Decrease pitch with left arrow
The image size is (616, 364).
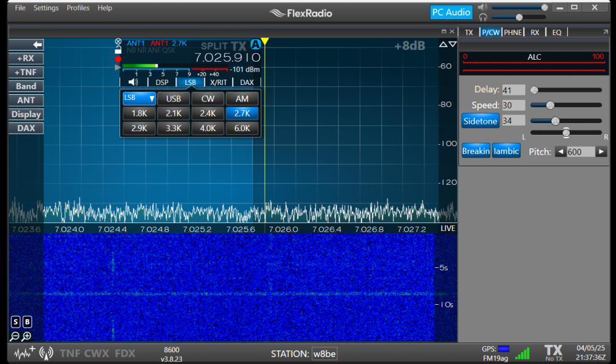[x=560, y=152]
